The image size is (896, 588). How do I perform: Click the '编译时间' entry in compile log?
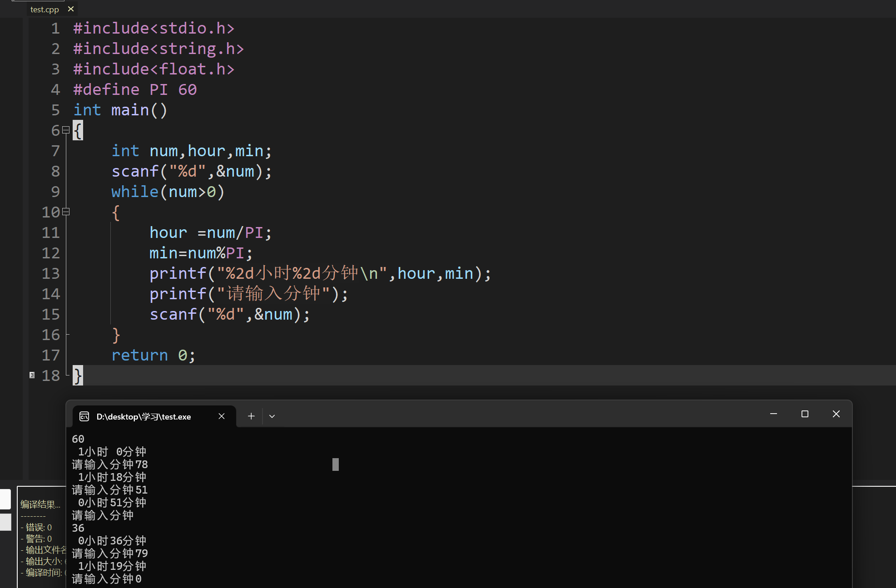coord(44,573)
